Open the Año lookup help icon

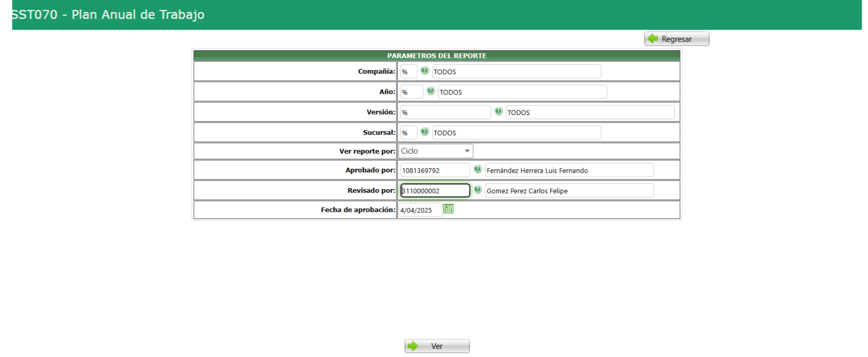coord(431,91)
